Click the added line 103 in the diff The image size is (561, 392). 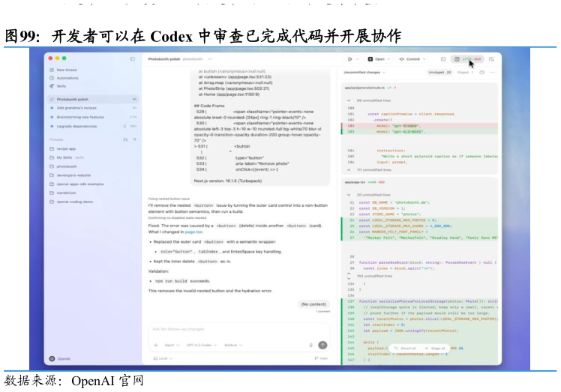[x=420, y=132]
